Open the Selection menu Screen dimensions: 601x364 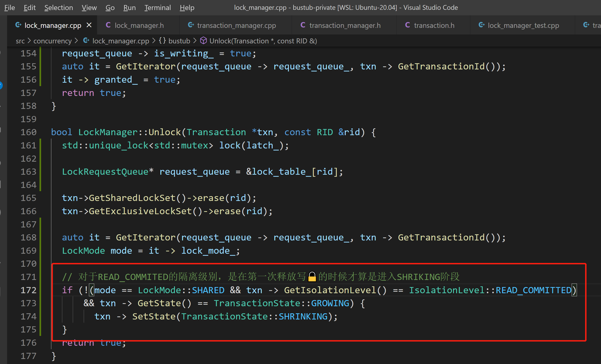tap(58, 8)
